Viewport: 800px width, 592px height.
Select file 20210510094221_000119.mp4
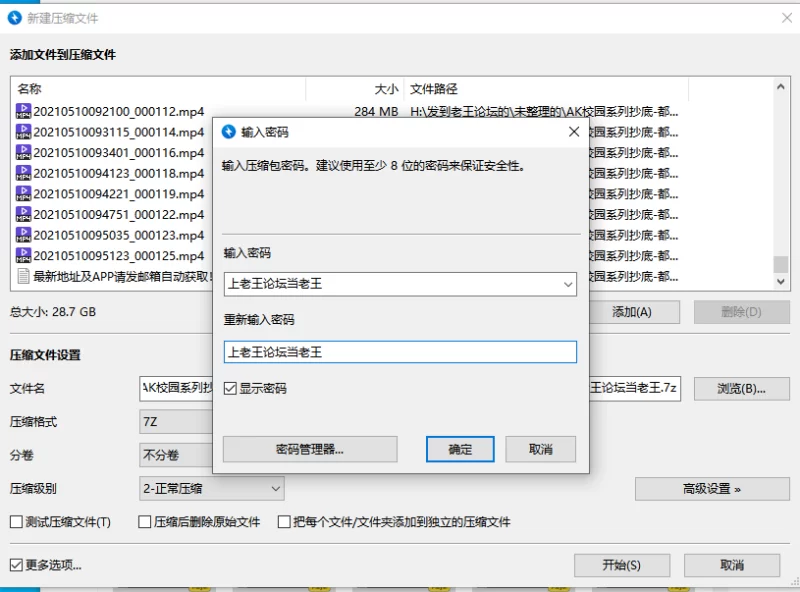point(118,194)
